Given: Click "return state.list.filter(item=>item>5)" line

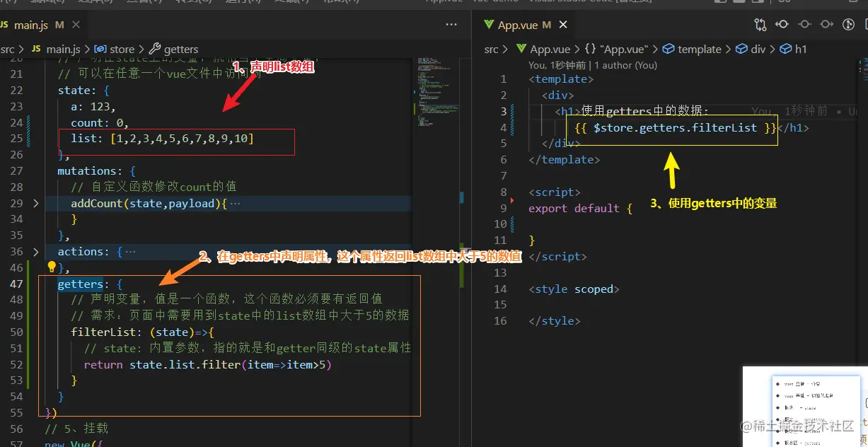Looking at the screenshot, I should point(208,364).
